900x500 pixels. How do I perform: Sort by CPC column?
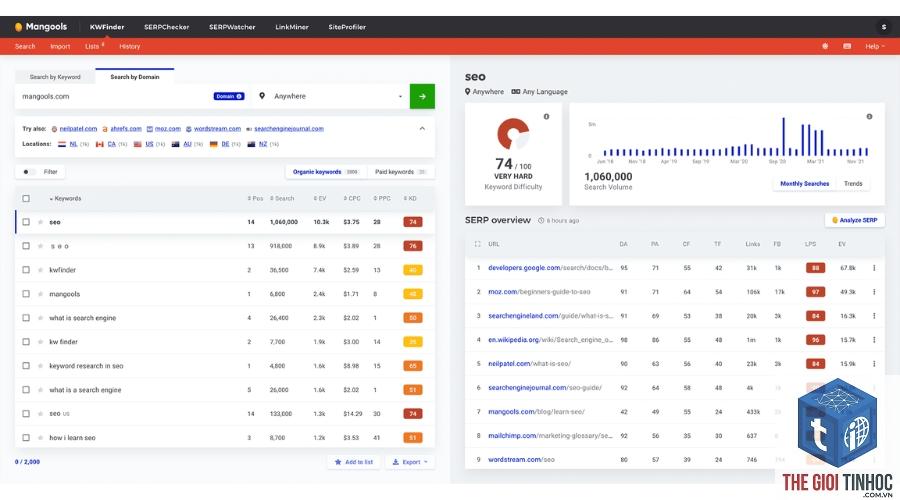(x=352, y=199)
